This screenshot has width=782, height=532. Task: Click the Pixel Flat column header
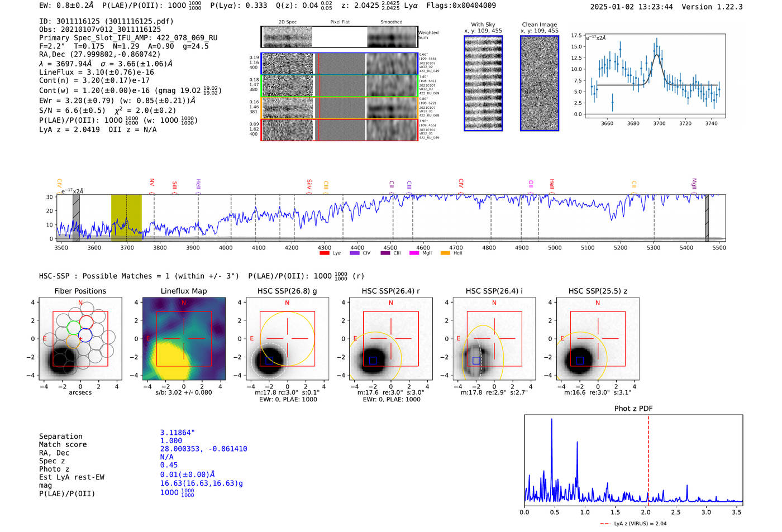pyautogui.click(x=340, y=22)
